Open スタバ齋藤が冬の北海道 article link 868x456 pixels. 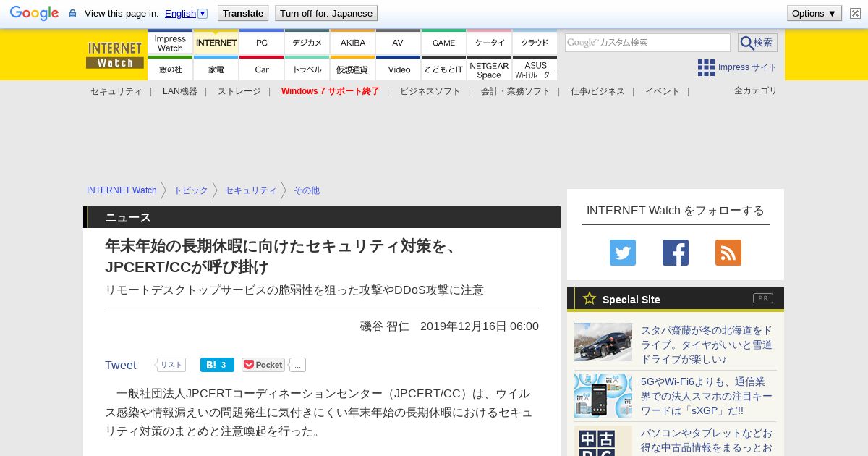tap(707, 345)
